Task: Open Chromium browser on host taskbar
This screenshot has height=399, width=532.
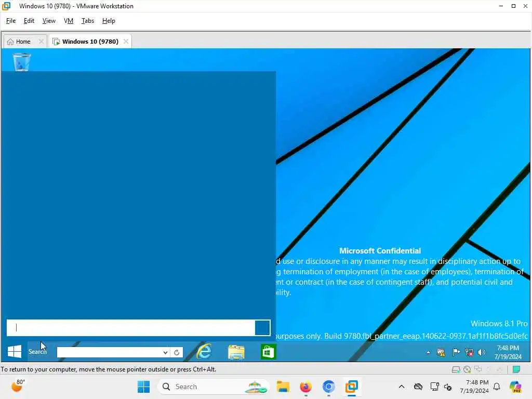Action: [328, 387]
